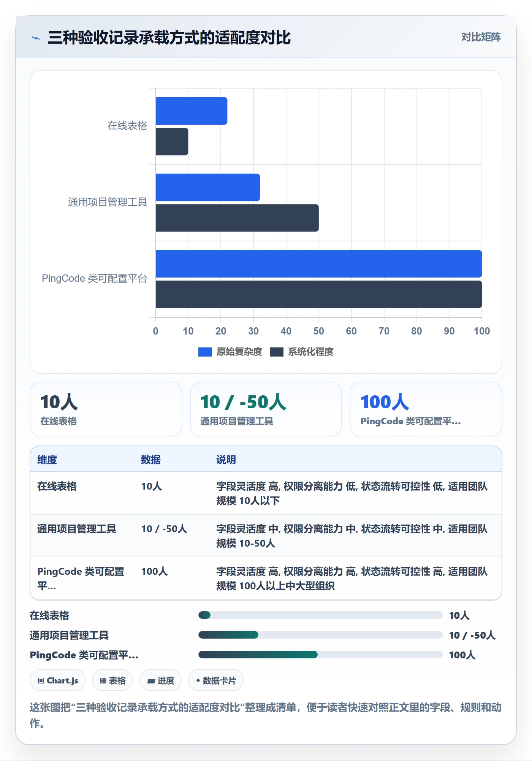532x761 pixels.
Task: Click the table cell reading 100人
Action: click(154, 571)
